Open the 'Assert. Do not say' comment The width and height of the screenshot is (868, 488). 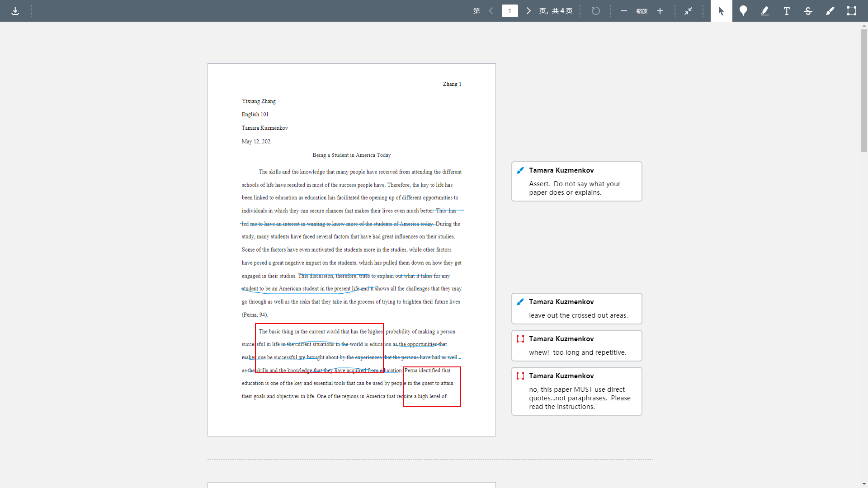point(577,181)
